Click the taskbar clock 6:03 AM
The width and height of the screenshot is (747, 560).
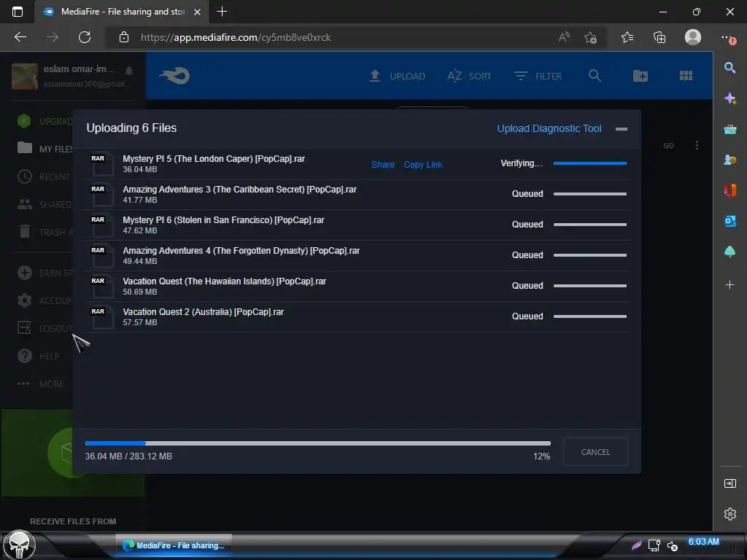click(x=704, y=542)
